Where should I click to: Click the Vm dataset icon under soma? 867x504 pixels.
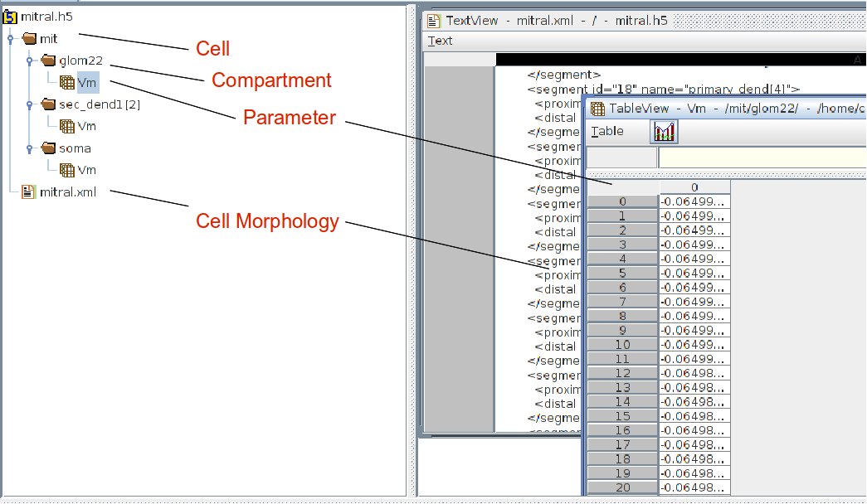coord(67,170)
